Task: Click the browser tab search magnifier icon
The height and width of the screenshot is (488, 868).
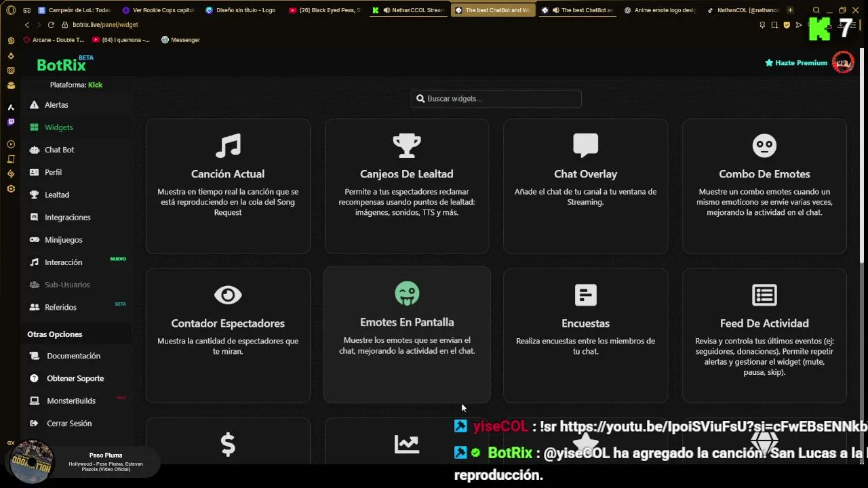Action: [816, 10]
